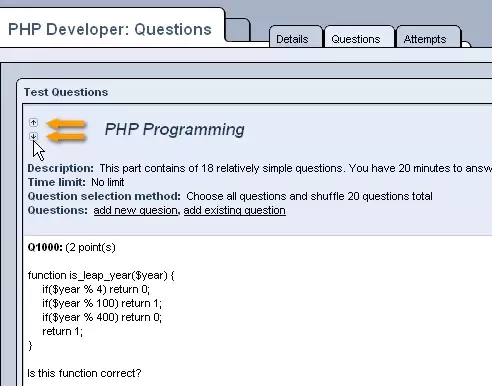
Task: Select the Q1000 question label
Action: tap(45, 247)
